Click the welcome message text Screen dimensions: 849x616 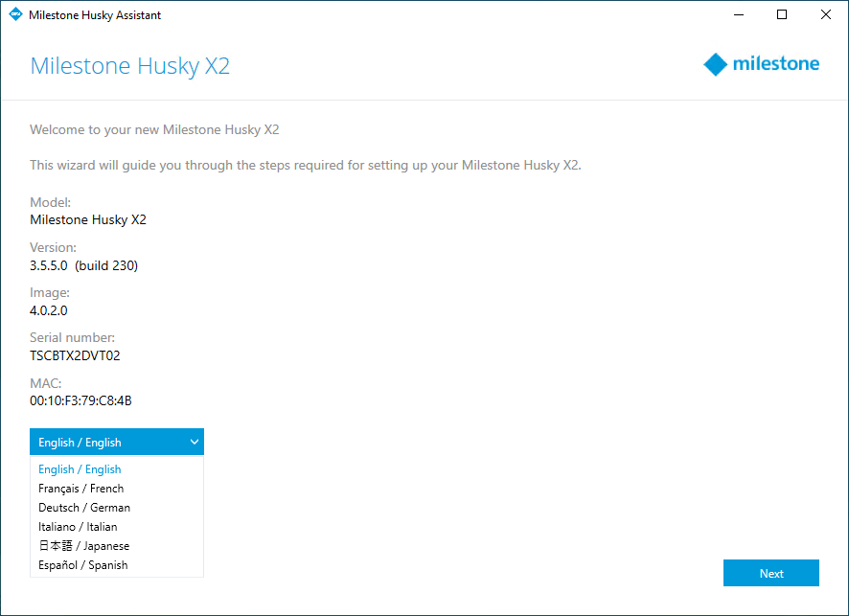(x=158, y=129)
